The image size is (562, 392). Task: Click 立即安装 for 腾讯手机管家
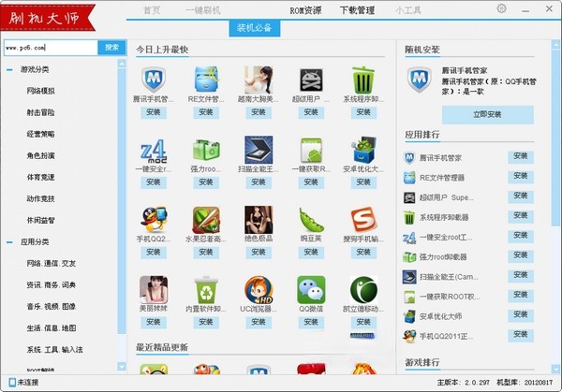coord(487,114)
